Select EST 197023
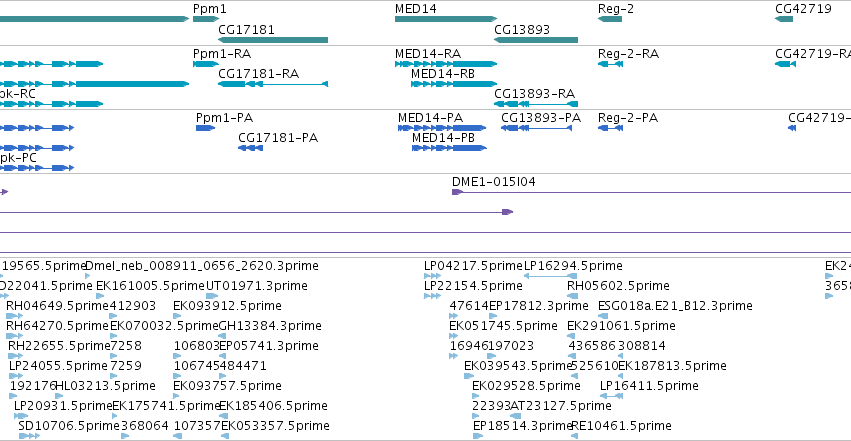851x441 pixels. 511,346
